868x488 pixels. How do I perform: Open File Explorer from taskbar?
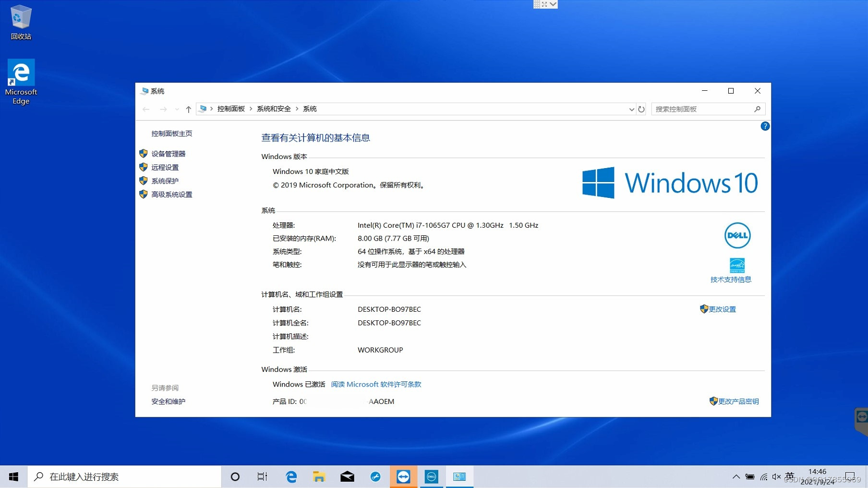(319, 476)
